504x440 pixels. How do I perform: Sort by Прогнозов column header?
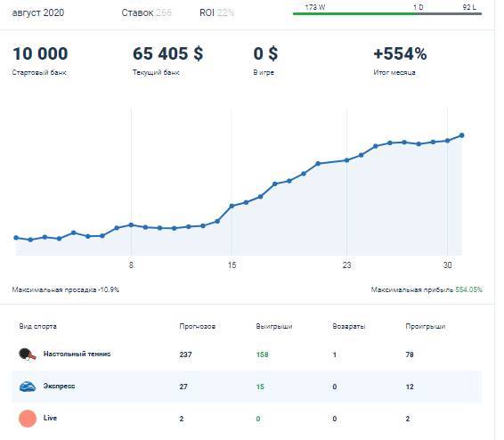coord(198,326)
